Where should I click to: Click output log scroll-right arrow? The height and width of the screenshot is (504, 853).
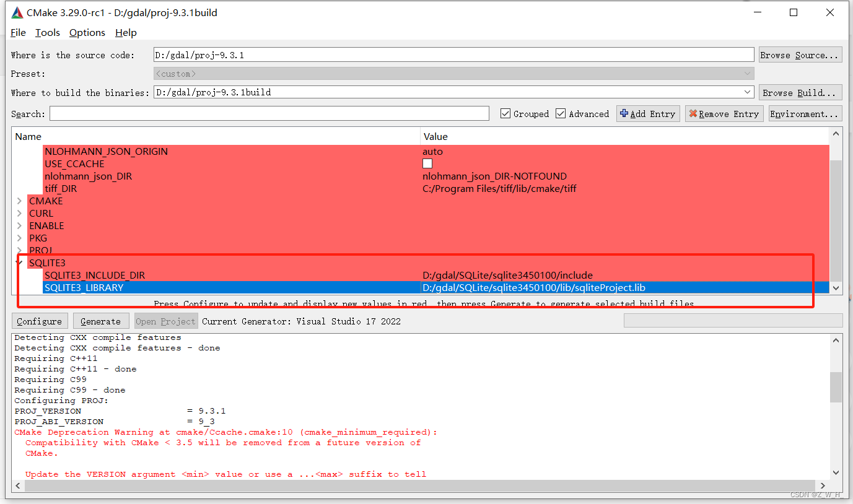click(823, 485)
